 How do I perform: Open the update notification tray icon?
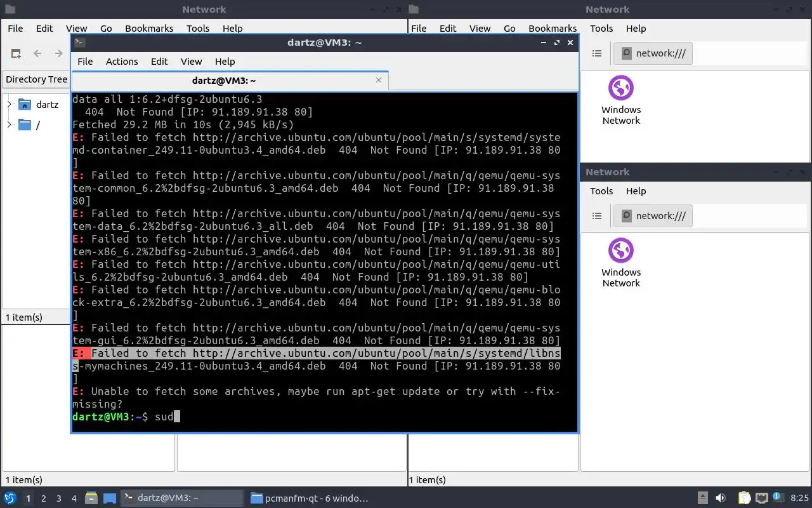(777, 498)
